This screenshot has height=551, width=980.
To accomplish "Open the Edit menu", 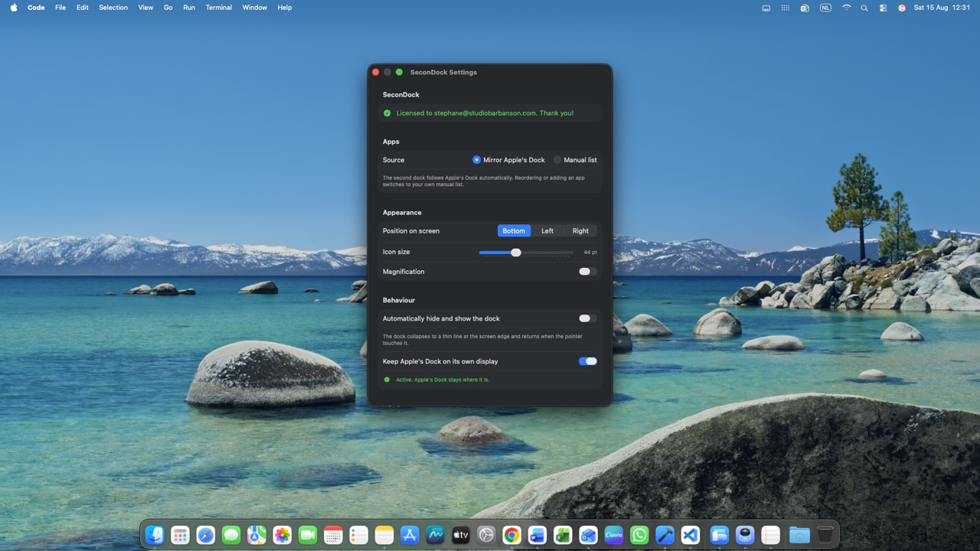I will (x=83, y=8).
